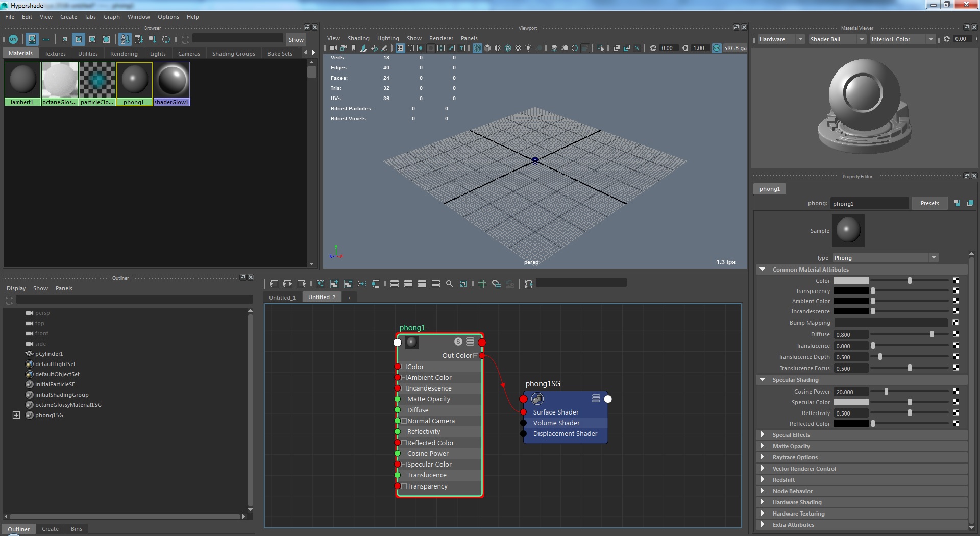Click the phong1 node solo S icon
980x536 pixels.
pos(458,342)
